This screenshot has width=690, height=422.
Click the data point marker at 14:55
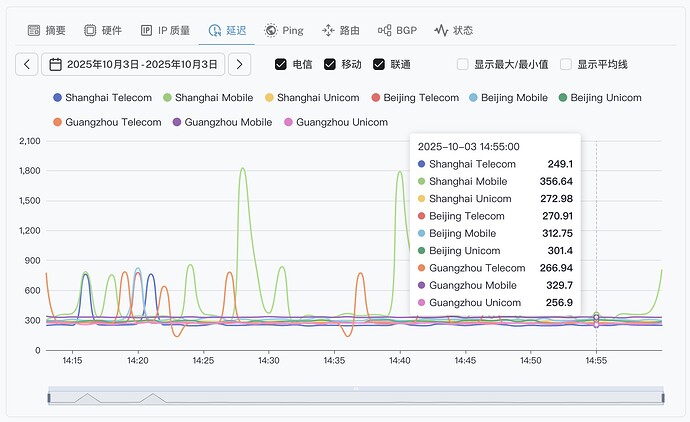(x=596, y=317)
